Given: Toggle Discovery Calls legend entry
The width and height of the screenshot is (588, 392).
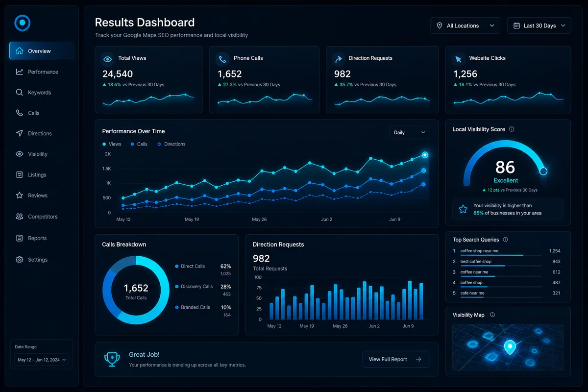Looking at the screenshot, I should tap(194, 287).
